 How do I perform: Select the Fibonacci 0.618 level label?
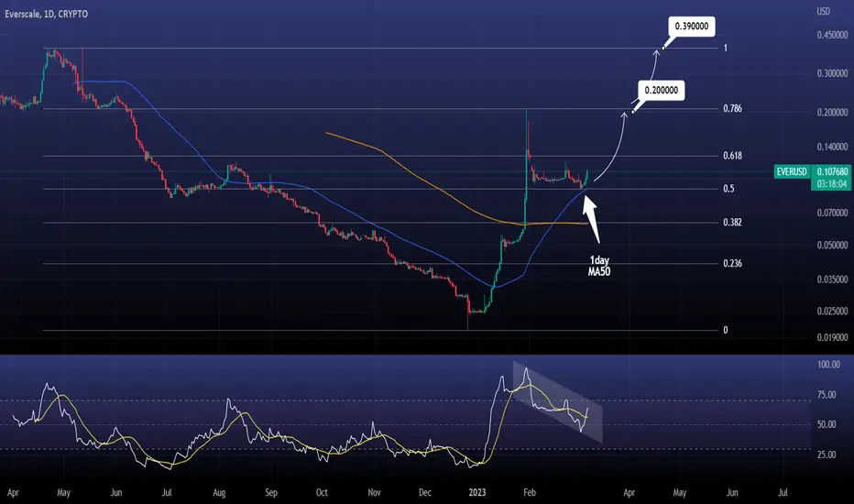click(x=732, y=156)
